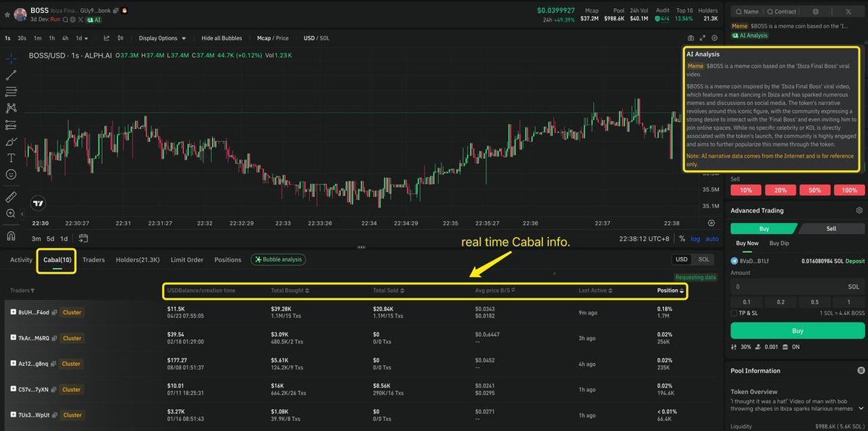Sort by Position column

(x=670, y=290)
